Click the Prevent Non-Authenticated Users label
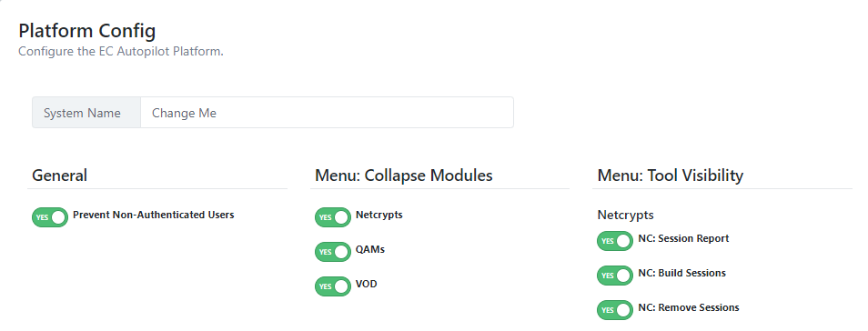The image size is (868, 331). (154, 215)
